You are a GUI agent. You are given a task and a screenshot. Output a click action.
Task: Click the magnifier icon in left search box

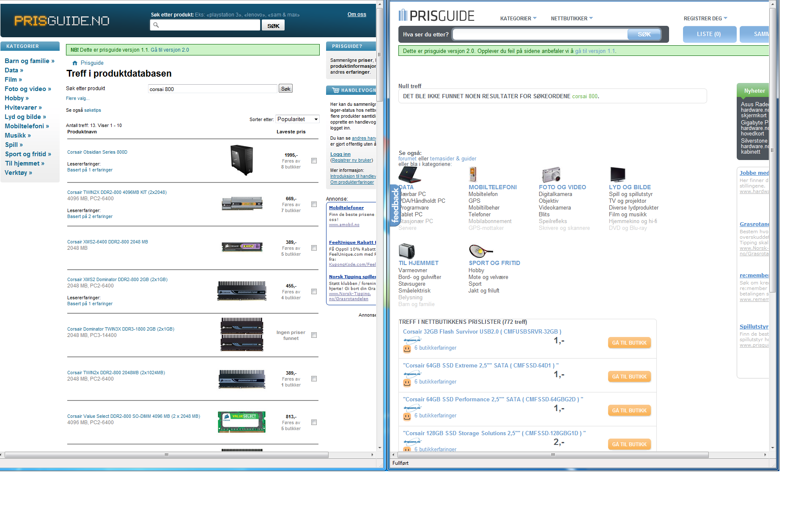(156, 25)
